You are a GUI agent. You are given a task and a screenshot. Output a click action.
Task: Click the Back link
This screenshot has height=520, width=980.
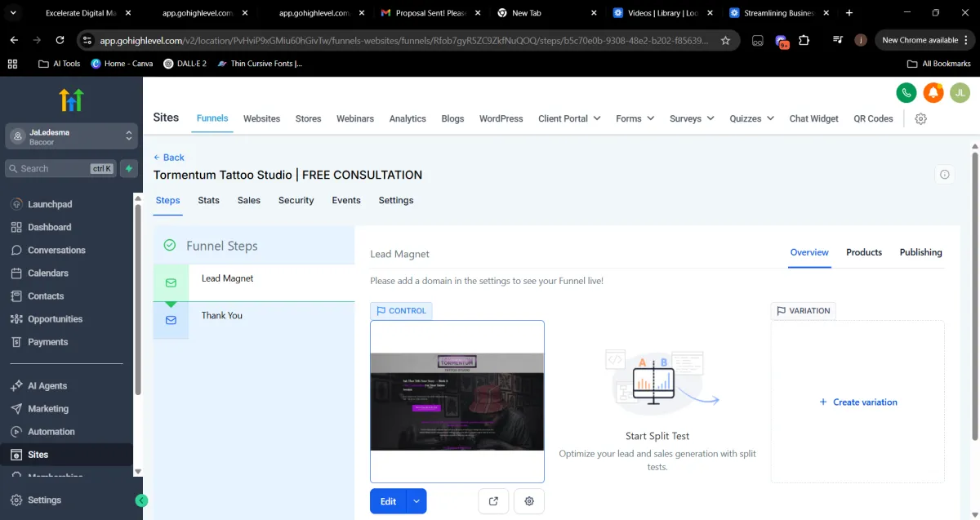(x=169, y=158)
